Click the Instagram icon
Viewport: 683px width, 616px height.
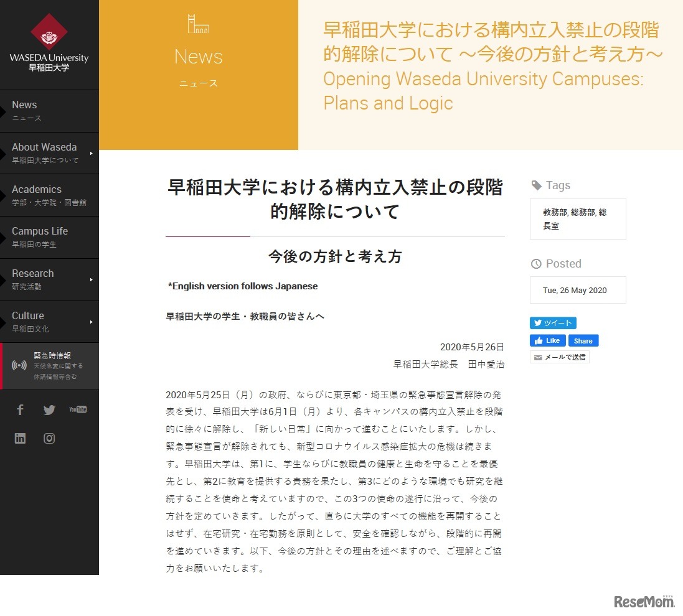[49, 438]
